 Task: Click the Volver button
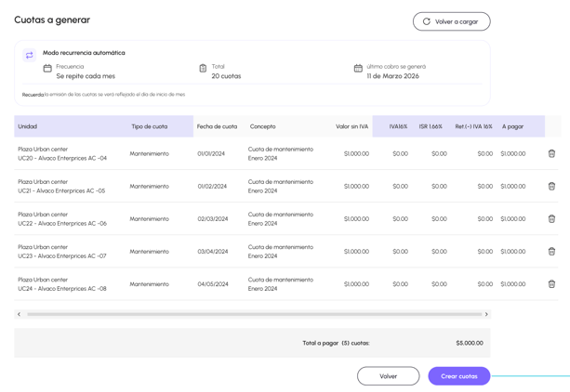[x=389, y=376]
